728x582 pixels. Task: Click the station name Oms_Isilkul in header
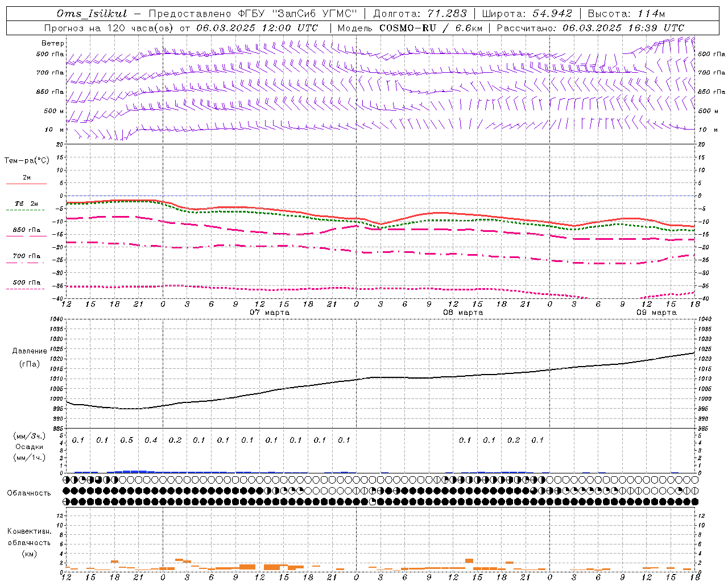click(92, 14)
